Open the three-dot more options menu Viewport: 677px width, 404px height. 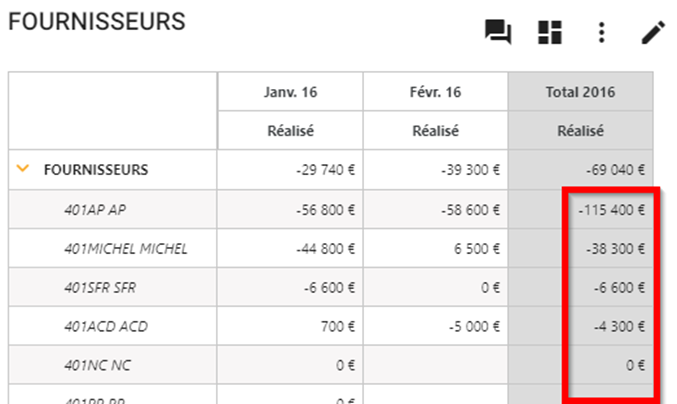(x=601, y=32)
